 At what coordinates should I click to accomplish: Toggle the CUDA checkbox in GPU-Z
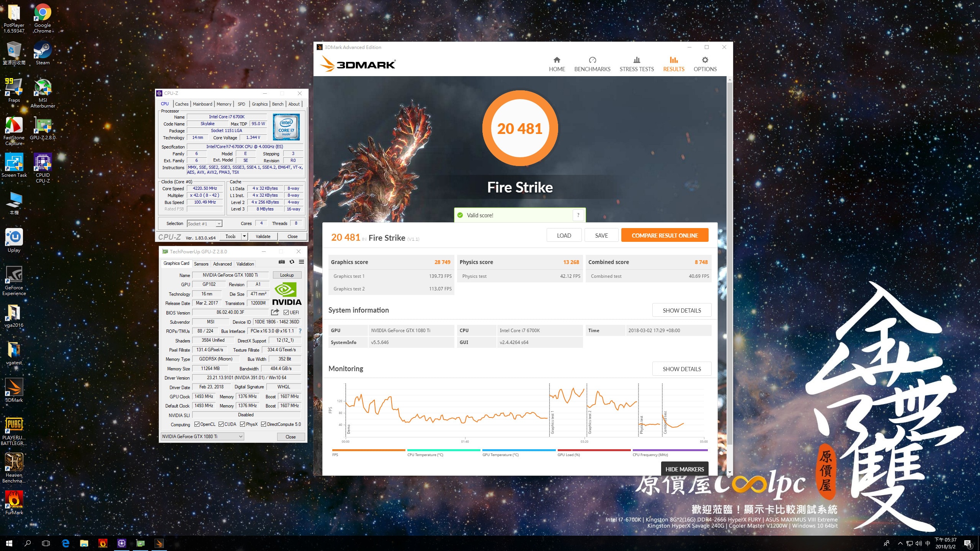click(x=221, y=424)
